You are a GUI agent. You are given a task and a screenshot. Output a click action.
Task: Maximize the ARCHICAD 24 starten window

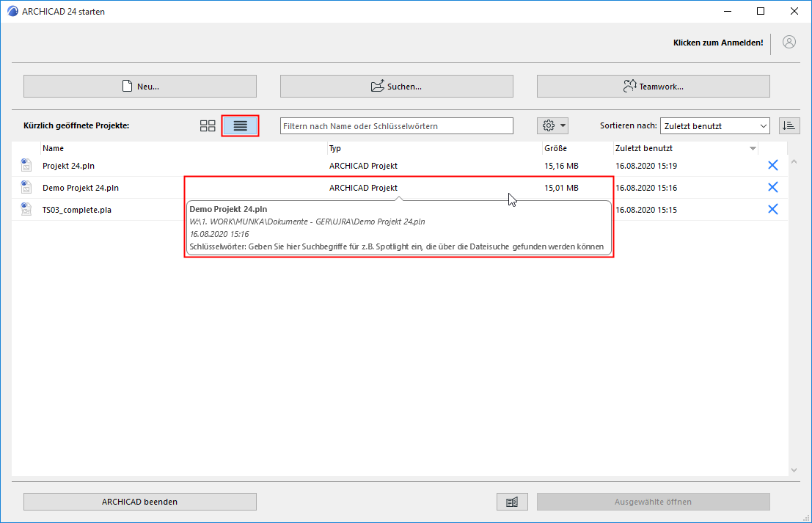point(761,12)
